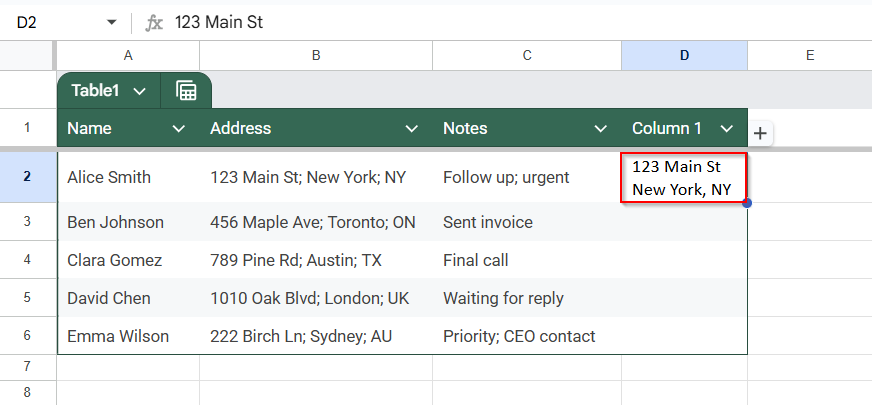Click the cell Follow up; urgent
The height and width of the screenshot is (405, 872).
point(527,177)
